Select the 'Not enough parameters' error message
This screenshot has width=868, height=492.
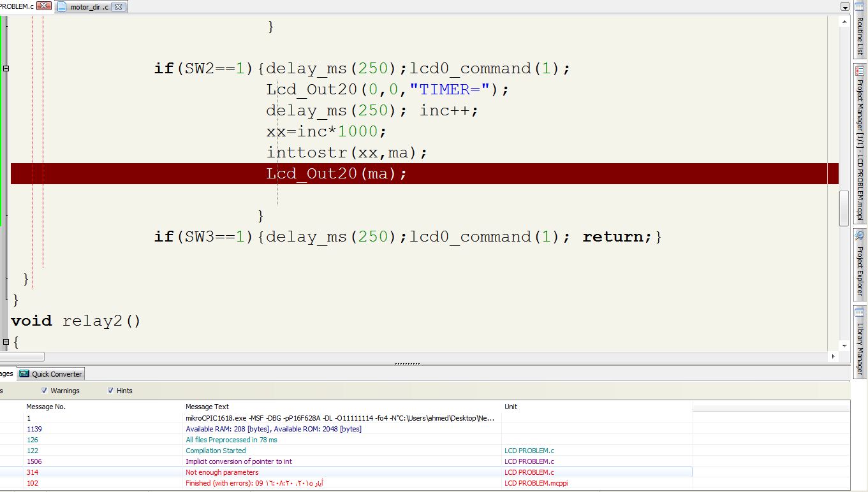(x=222, y=472)
